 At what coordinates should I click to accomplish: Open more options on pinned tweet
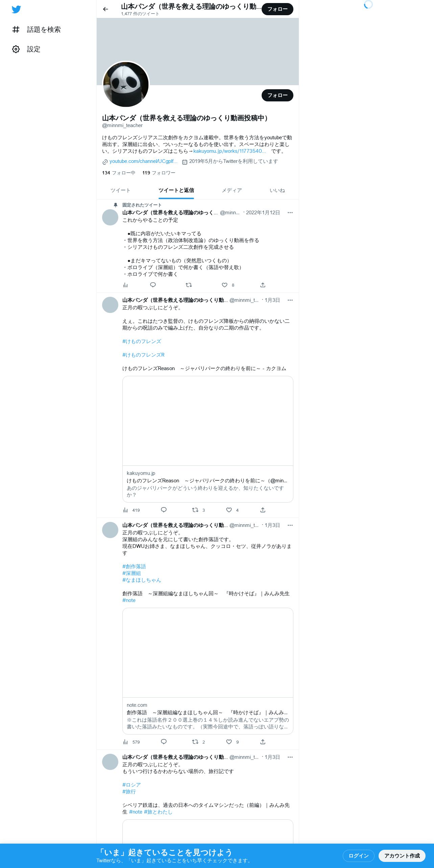[290, 213]
